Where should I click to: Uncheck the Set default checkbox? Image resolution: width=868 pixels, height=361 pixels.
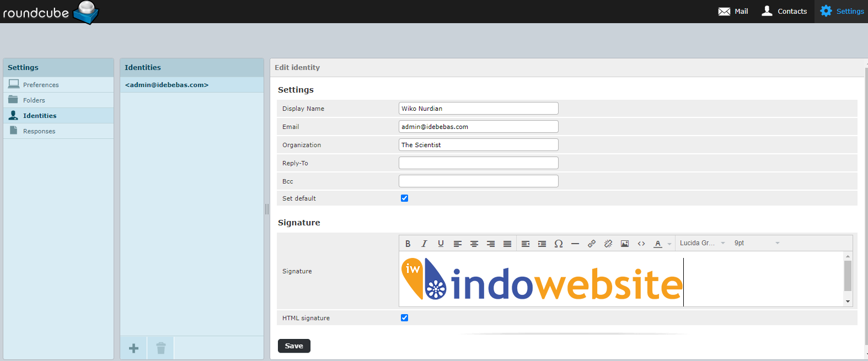[x=404, y=198]
